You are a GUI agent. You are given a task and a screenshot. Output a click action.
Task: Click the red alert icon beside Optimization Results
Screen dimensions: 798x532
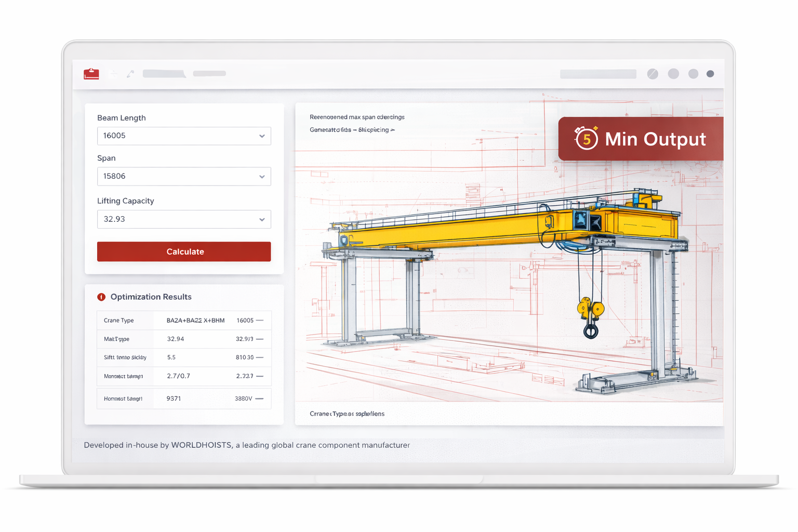point(101,297)
